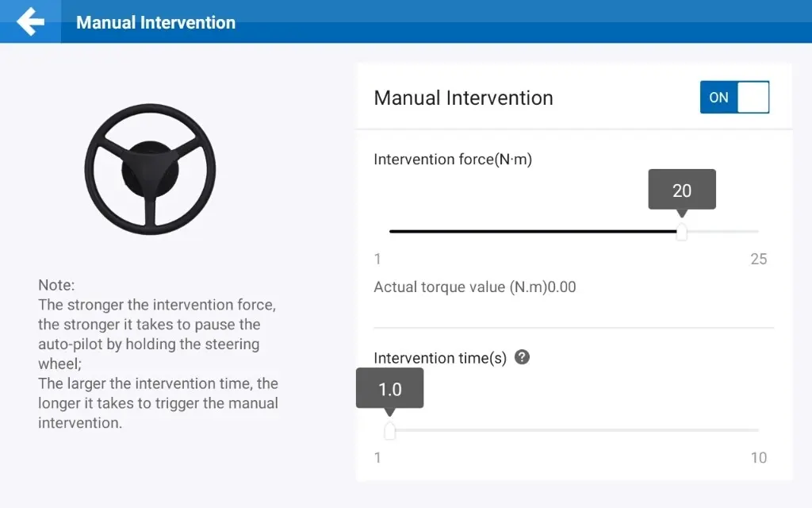The width and height of the screenshot is (812, 508).
Task: Click the Intervention force(N·m) label
Action: click(452, 160)
